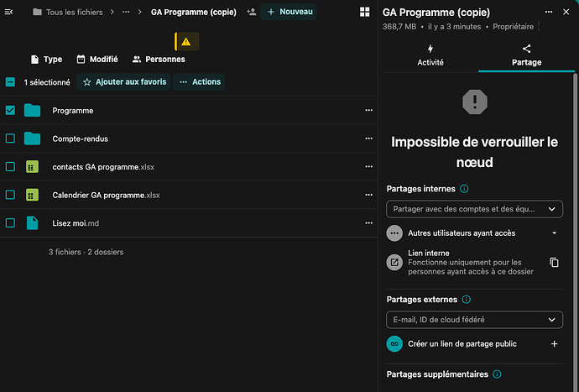Toggle the navigation sidebar menu icon
Viewport: 579px width, 392px height.
point(9,13)
